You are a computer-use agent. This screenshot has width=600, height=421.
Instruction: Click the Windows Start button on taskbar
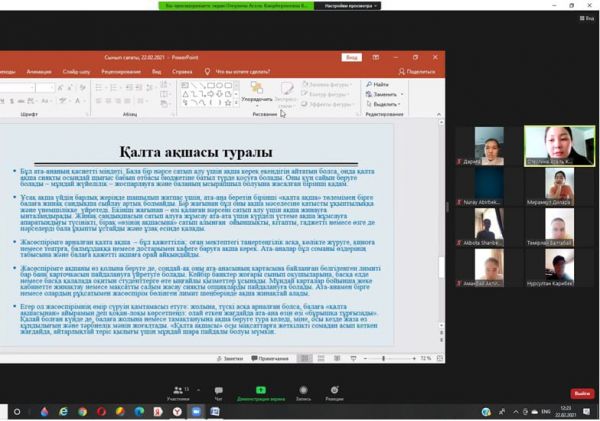tap(17, 411)
